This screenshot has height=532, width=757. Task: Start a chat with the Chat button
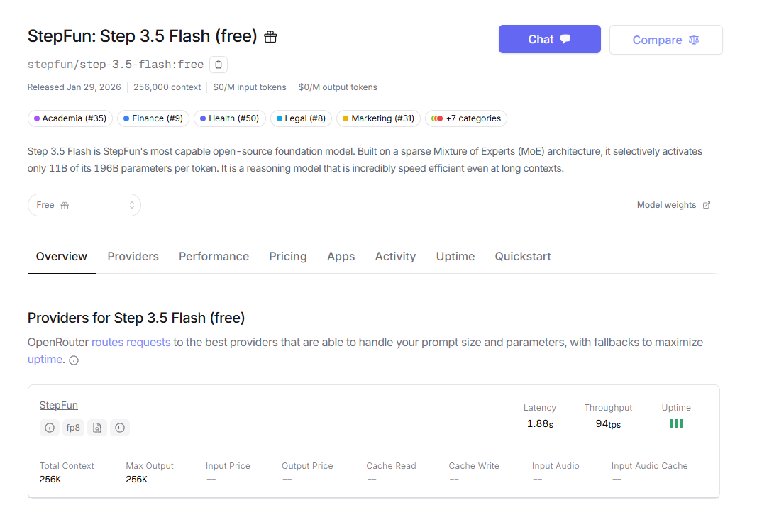(549, 40)
